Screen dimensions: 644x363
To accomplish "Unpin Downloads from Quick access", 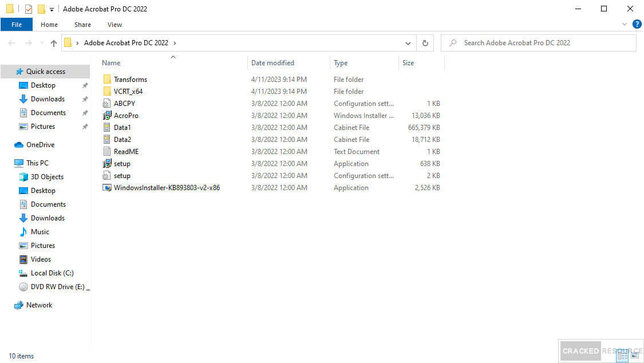I will (x=85, y=99).
